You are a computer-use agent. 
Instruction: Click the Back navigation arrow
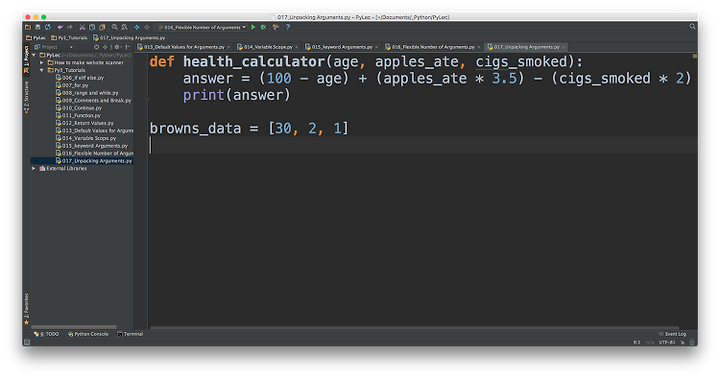click(x=136, y=28)
